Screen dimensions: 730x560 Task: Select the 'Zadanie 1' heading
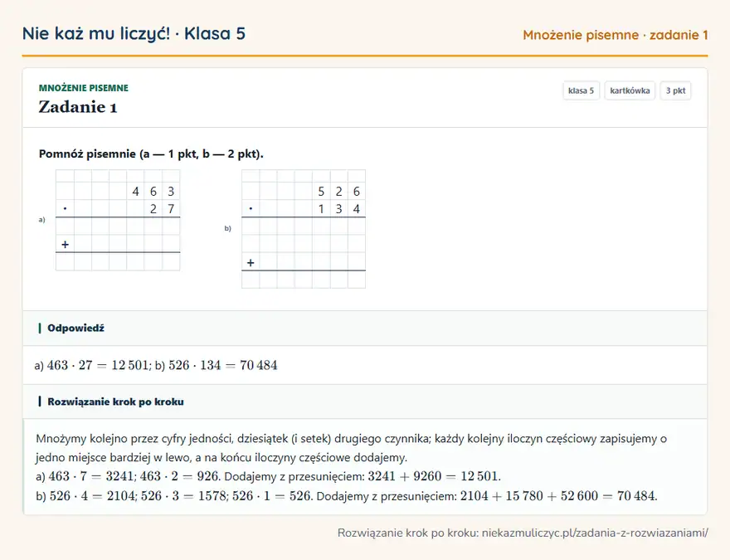coord(78,107)
